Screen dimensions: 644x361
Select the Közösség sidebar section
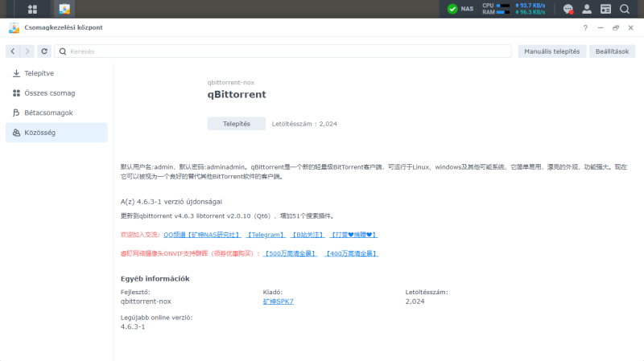pos(56,133)
